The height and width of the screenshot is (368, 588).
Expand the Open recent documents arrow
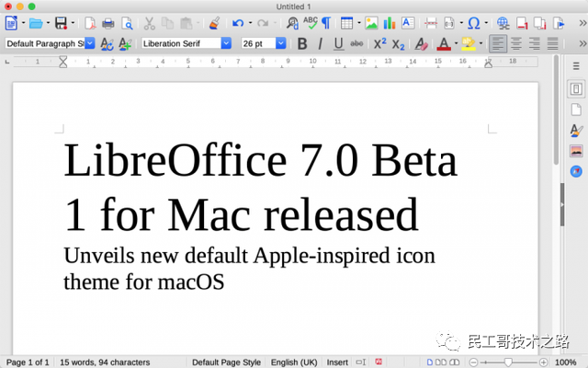click(x=48, y=23)
